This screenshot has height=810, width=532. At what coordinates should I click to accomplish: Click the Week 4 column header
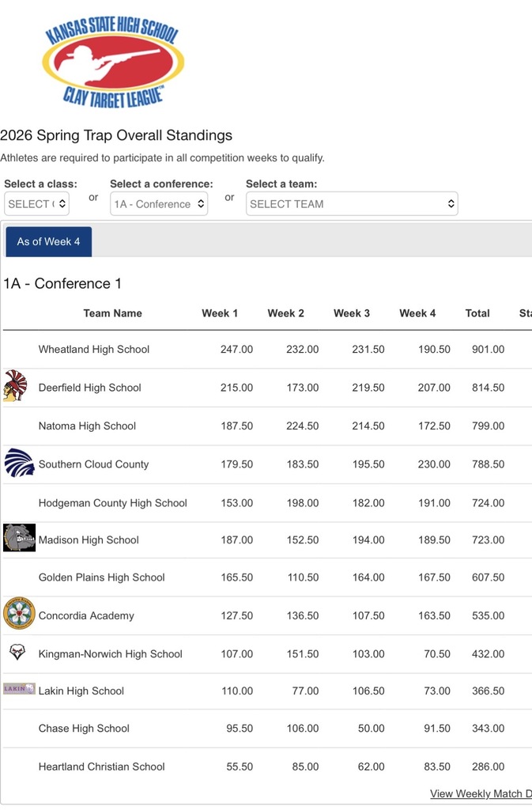tap(417, 313)
